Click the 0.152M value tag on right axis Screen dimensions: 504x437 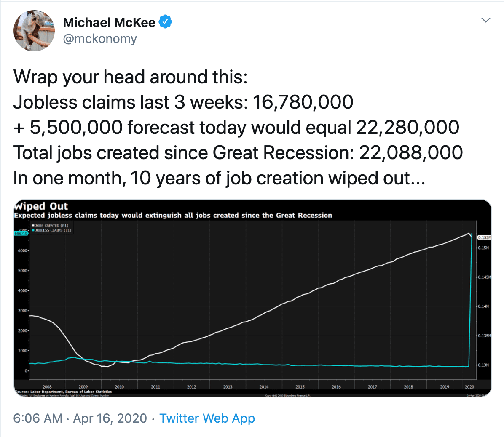(484, 237)
